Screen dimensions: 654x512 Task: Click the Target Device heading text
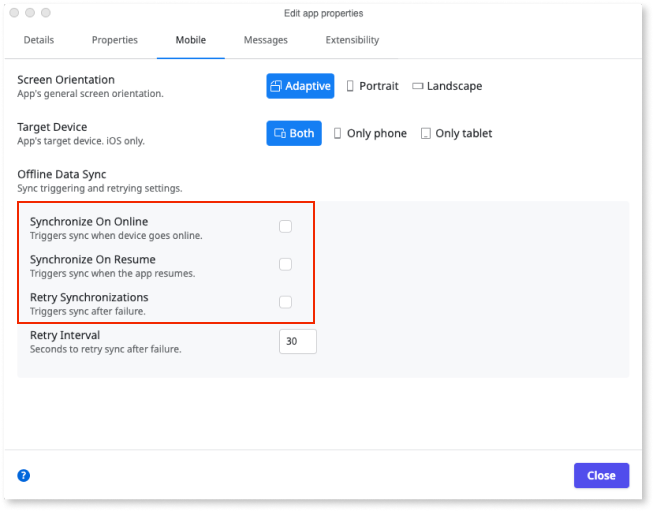click(x=52, y=127)
